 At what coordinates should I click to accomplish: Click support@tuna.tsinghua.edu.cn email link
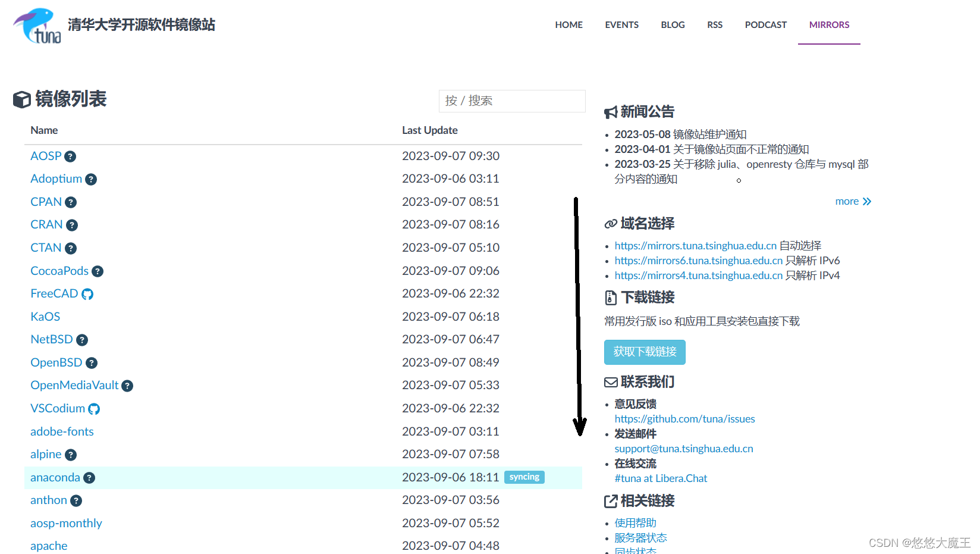pyautogui.click(x=684, y=449)
